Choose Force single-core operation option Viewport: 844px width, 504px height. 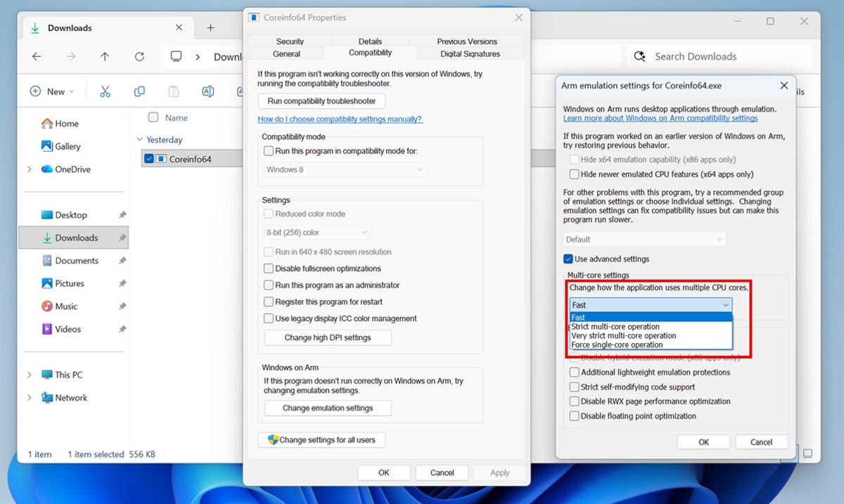pos(651,345)
